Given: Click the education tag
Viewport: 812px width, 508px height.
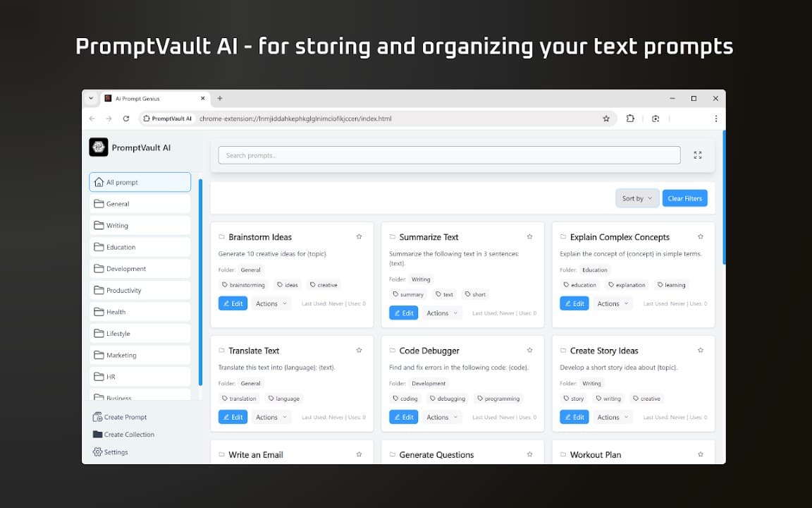Looking at the screenshot, I should [x=579, y=284].
